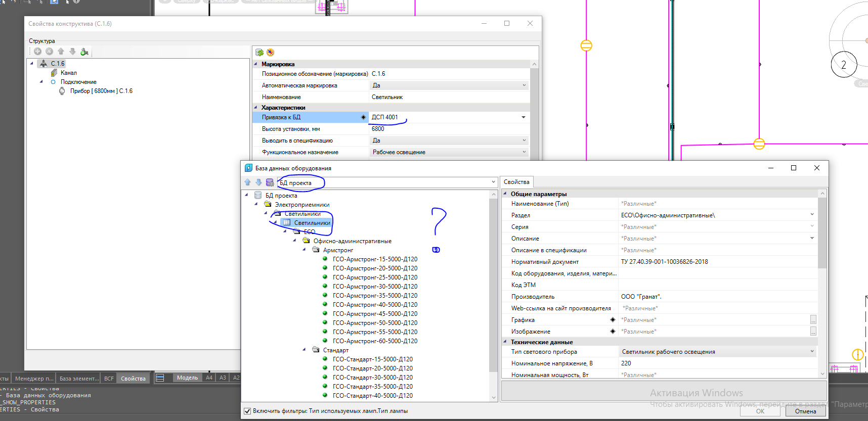Click the browse button in the Изображение row

click(813, 332)
